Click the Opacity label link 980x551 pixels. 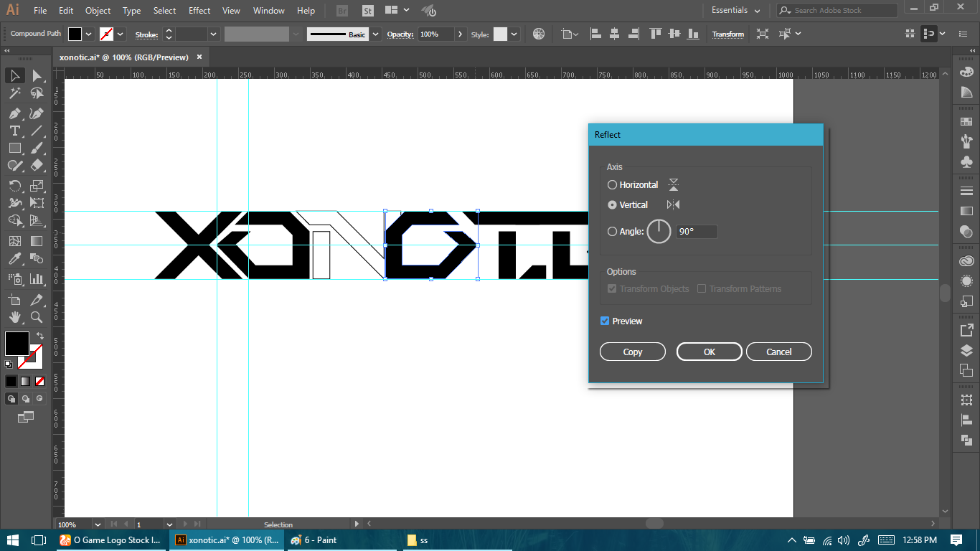pos(401,34)
